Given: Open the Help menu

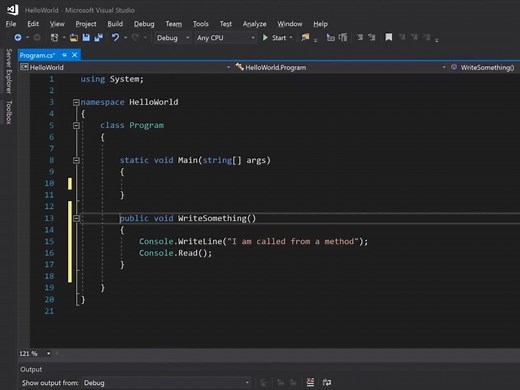Looking at the screenshot, I should click(320, 24).
